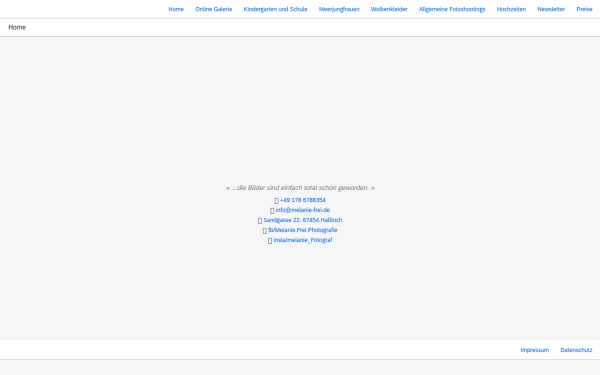
Task: Click the envelope icon beside the email
Action: pos(272,210)
